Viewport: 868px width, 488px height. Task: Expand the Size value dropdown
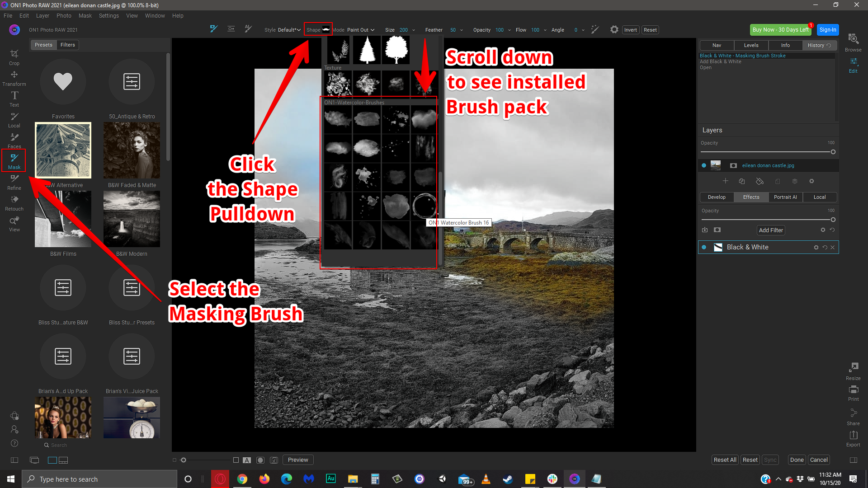413,30
